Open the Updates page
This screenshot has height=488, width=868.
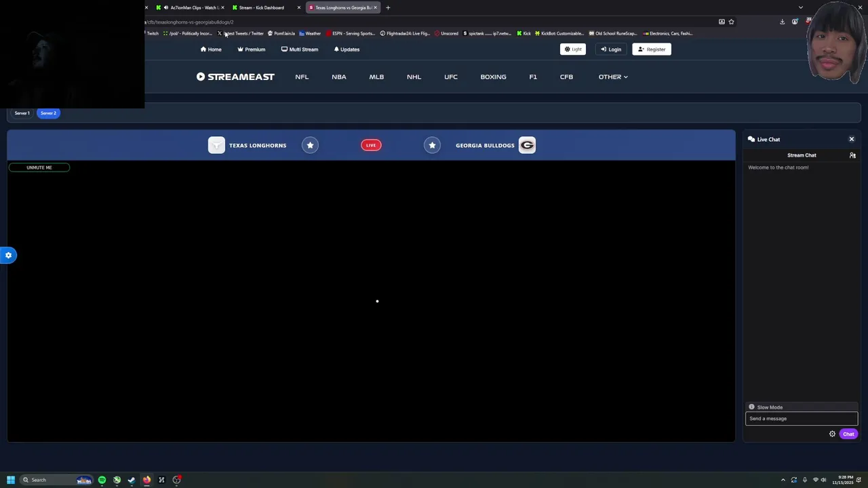[347, 49]
